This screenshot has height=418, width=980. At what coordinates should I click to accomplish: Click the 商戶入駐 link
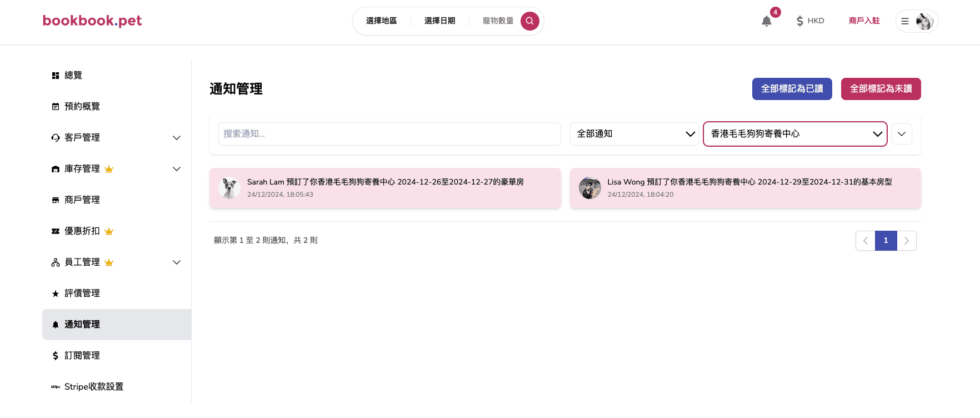click(864, 21)
